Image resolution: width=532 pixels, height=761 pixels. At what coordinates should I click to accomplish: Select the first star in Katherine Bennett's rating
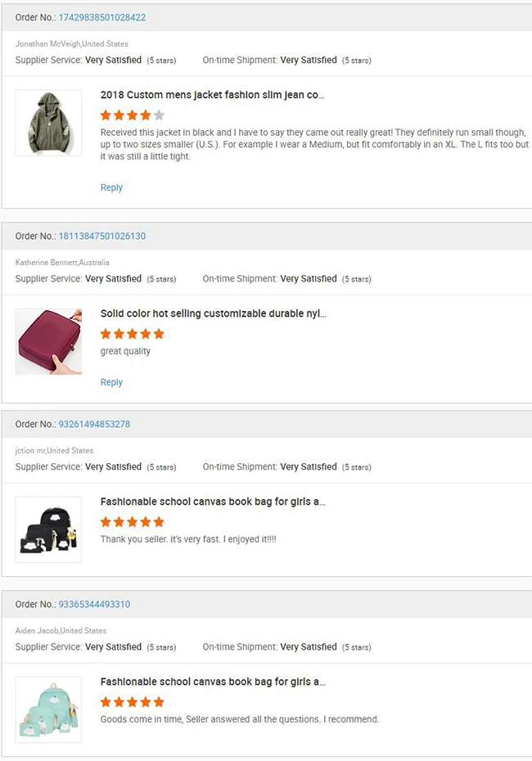[106, 334]
